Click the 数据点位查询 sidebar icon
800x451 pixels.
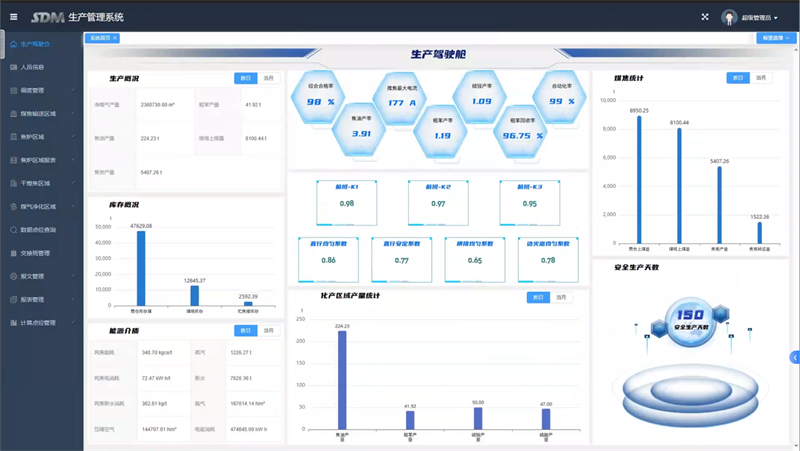[x=13, y=229]
